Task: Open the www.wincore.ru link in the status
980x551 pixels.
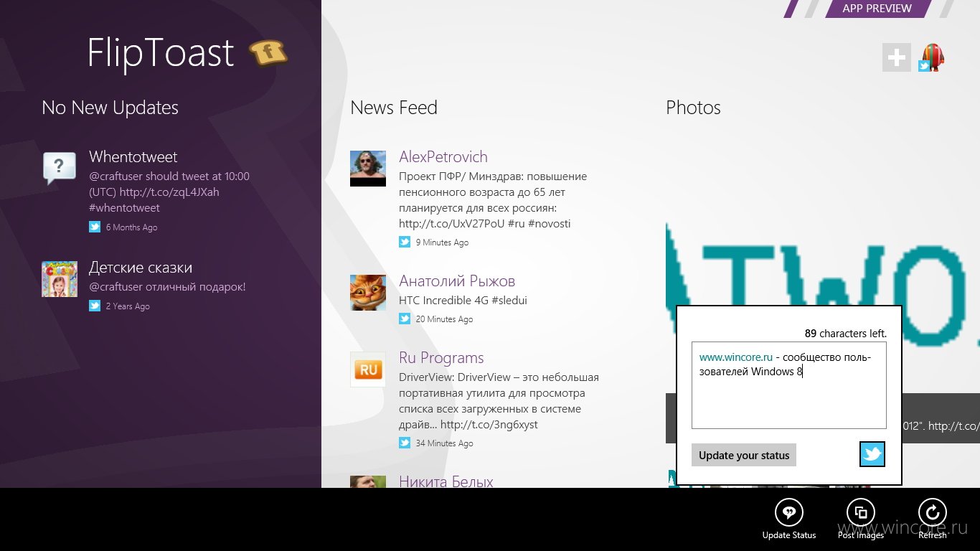Action: coord(736,357)
